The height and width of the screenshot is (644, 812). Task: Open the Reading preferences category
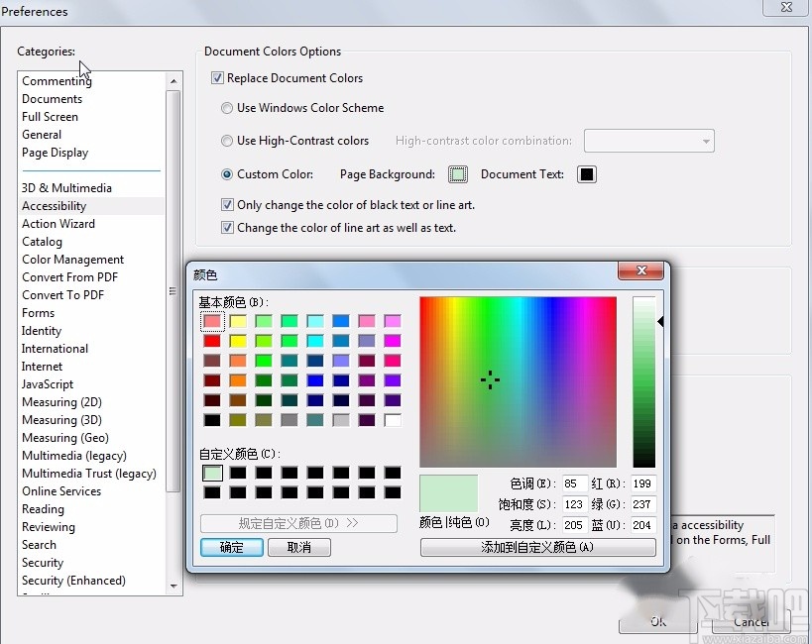(43, 508)
